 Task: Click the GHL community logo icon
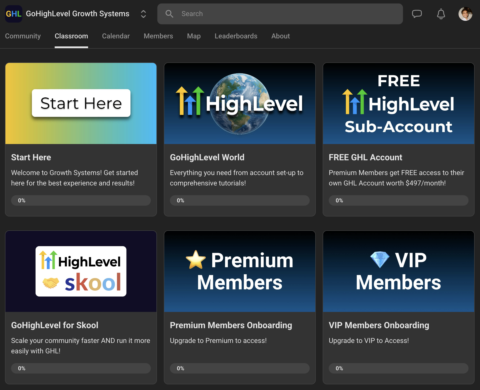point(13,14)
